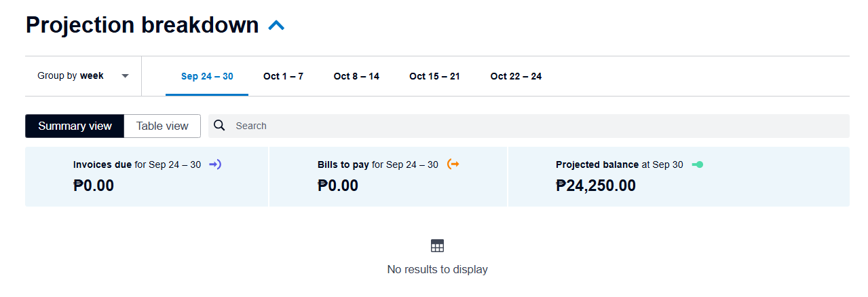
Task: Open the Oct 8 – 14 week tab
Action: (x=356, y=76)
